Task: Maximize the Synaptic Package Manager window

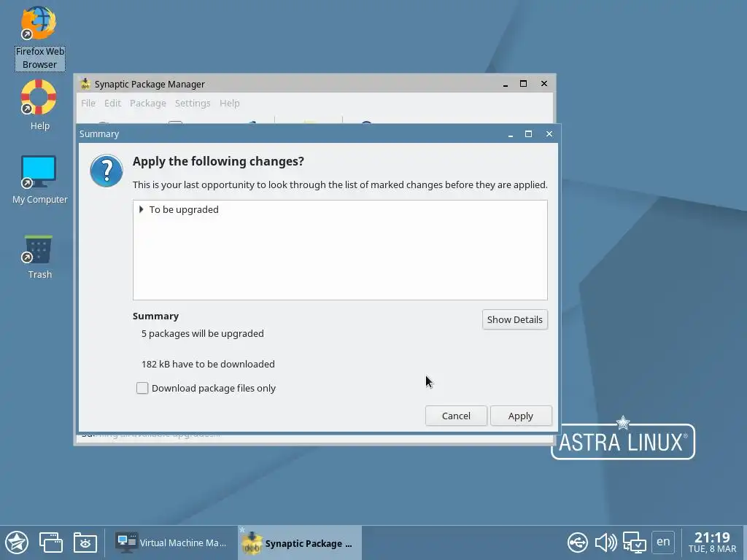Action: (523, 83)
